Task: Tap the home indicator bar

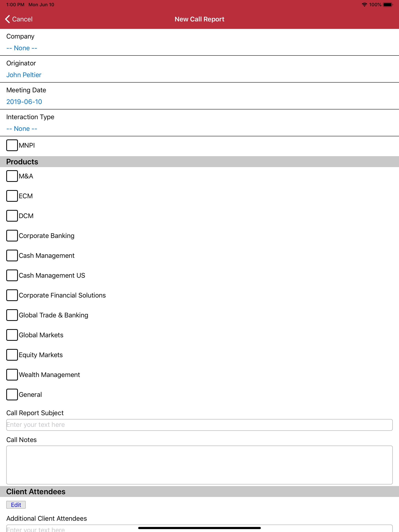Action: click(199, 528)
